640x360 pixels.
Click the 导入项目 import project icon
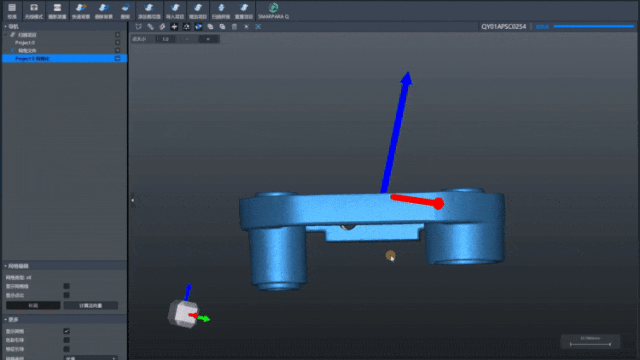pyautogui.click(x=175, y=8)
